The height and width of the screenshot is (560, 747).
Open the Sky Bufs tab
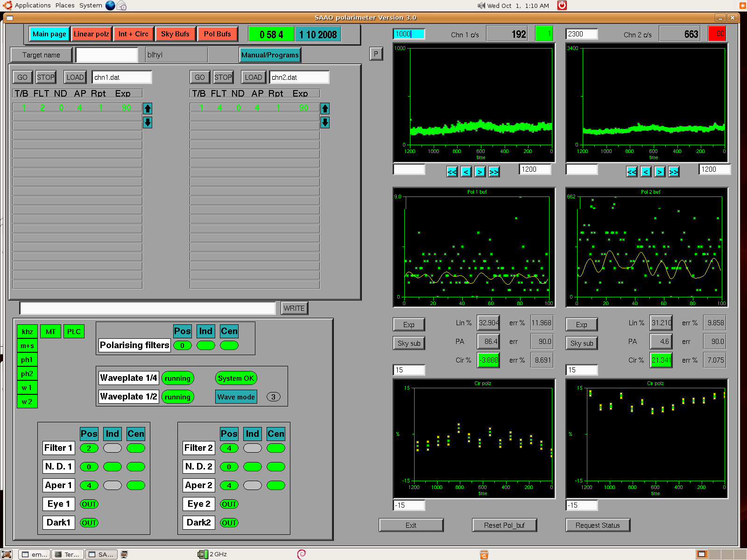(x=175, y=34)
